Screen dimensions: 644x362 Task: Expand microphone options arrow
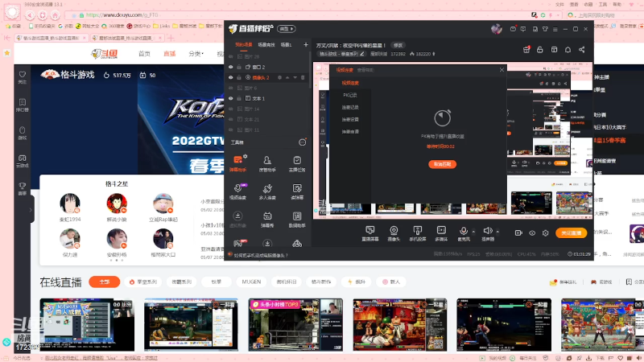coord(473,231)
